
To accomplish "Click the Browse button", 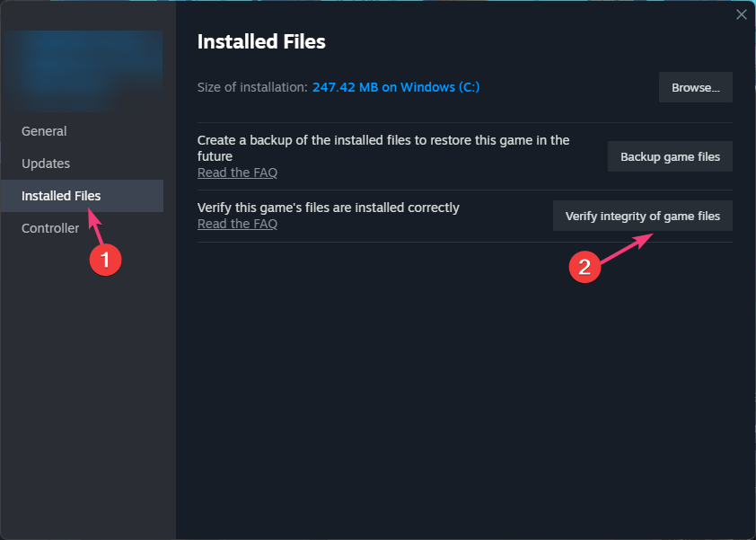I will pos(695,87).
